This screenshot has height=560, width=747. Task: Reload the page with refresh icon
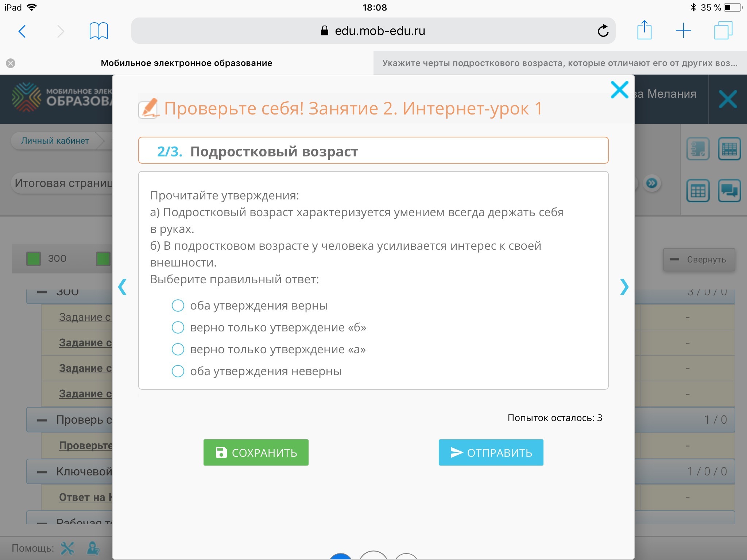603,31
